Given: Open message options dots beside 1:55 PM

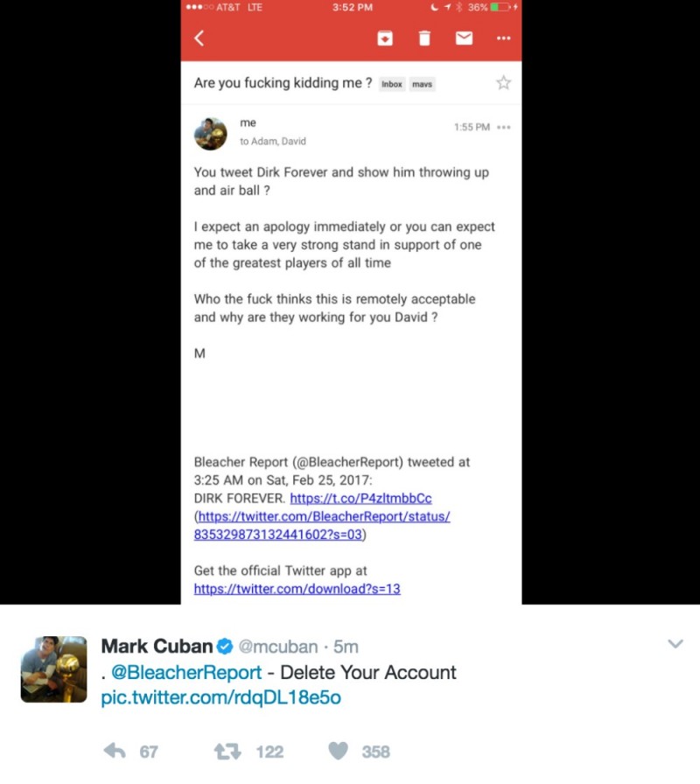Looking at the screenshot, I should (504, 127).
